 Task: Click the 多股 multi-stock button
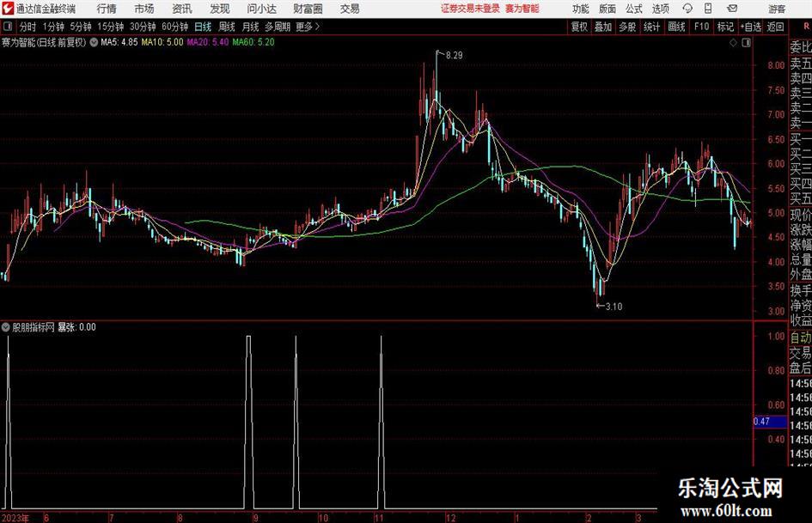[627, 27]
